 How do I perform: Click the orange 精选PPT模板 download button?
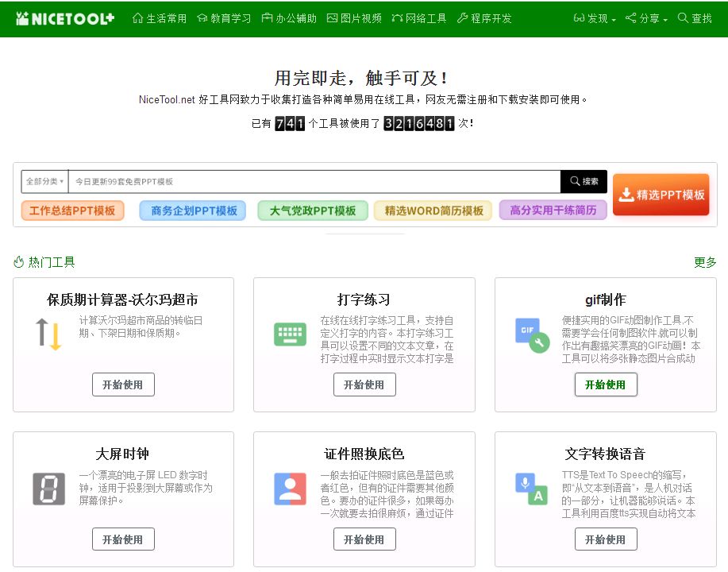661,194
